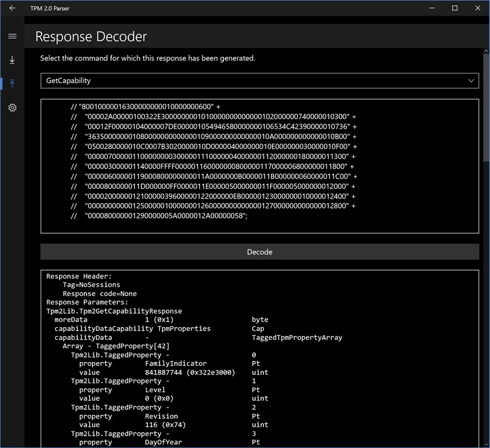Open the settings gear icon
Image resolution: width=490 pixels, height=448 pixels.
tap(12, 108)
